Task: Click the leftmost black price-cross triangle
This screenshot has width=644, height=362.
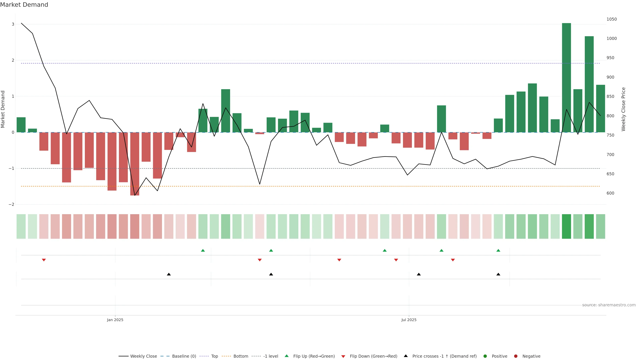Action: pos(169,274)
